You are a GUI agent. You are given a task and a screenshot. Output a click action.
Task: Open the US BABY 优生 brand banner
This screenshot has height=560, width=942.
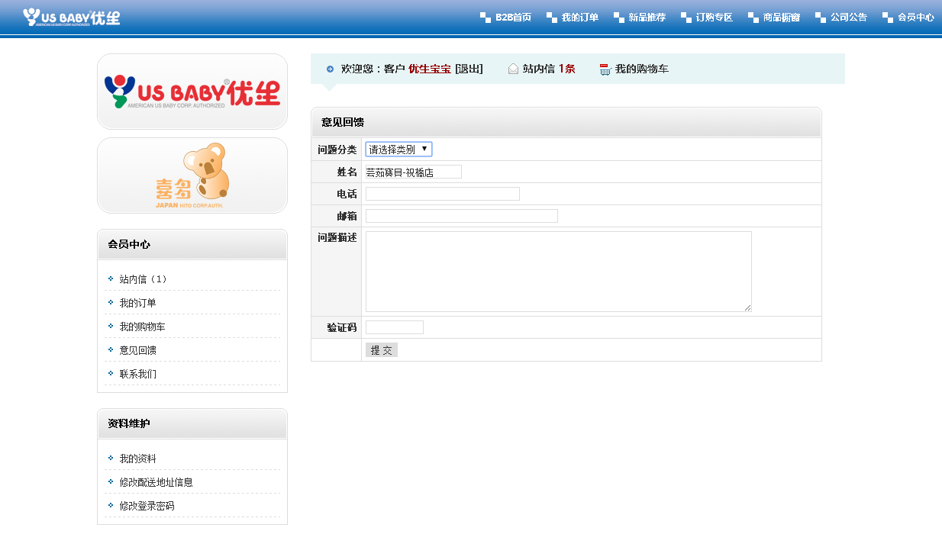[192, 92]
